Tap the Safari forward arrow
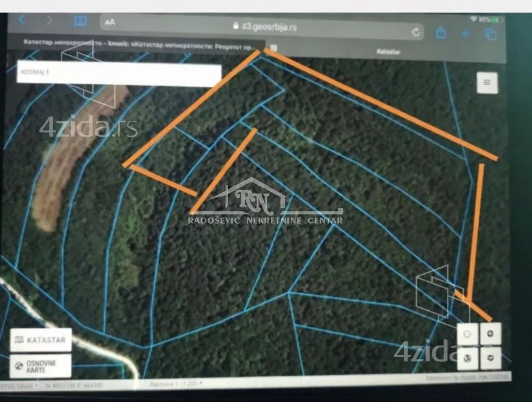Screen dimensions: 532x402 point(49,21)
